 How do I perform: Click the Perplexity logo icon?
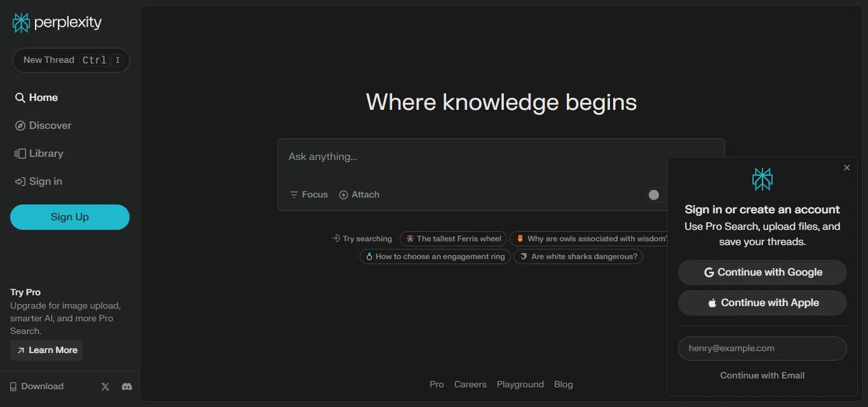coord(20,22)
